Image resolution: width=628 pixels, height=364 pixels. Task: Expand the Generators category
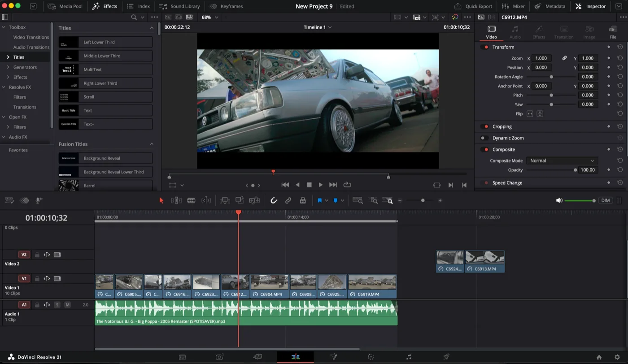click(8, 67)
